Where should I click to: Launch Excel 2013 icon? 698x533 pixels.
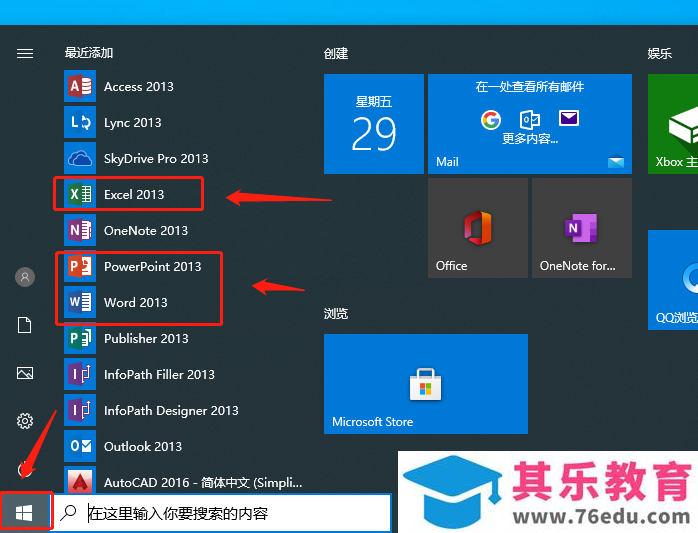coord(80,194)
